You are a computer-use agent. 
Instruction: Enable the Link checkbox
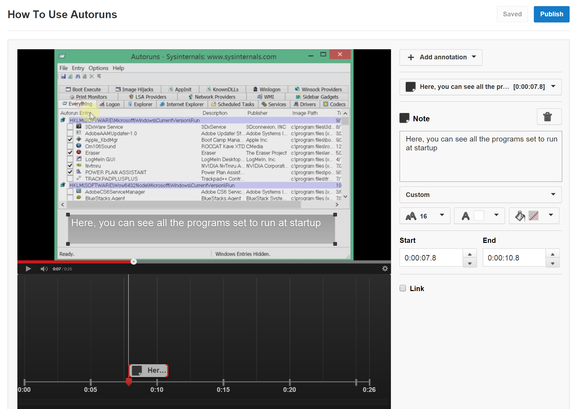coord(403,288)
